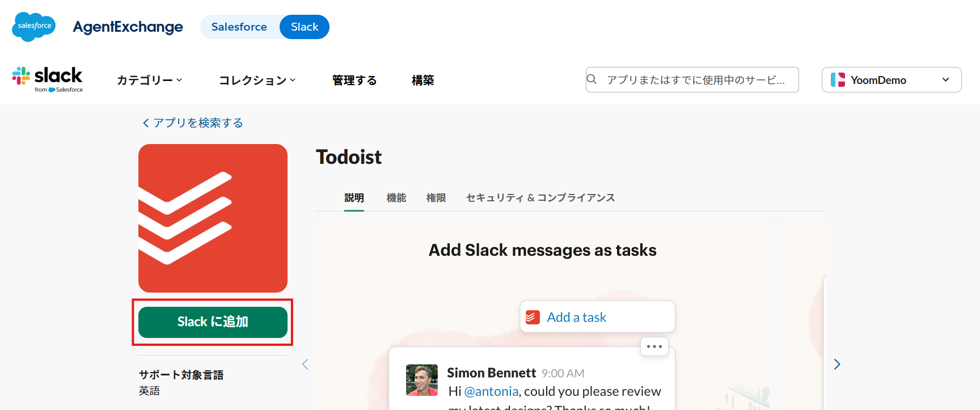The width and height of the screenshot is (980, 410).
Task: Click the large Todoist app icon
Action: (x=213, y=218)
